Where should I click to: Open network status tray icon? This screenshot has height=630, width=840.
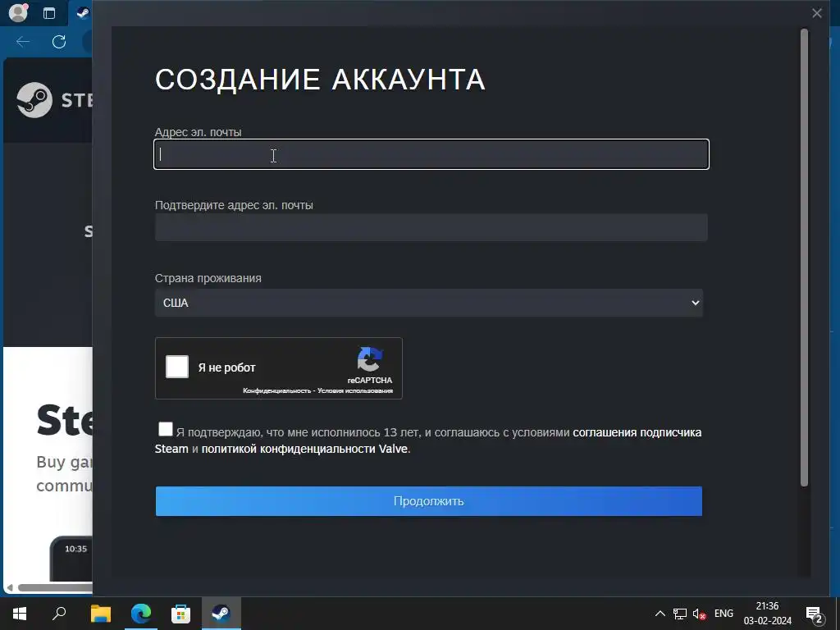click(680, 614)
